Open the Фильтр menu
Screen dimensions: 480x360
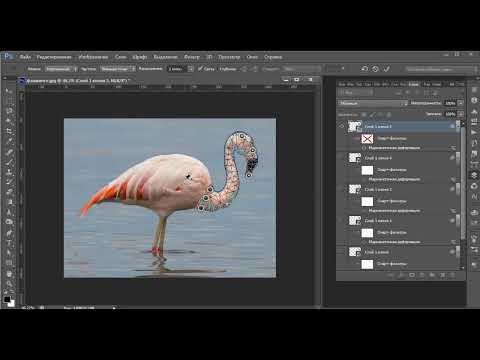[x=192, y=57]
